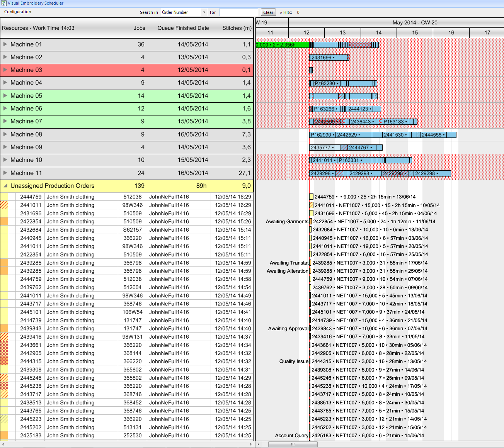Expand the Machine 01 resource row
504x448 pixels.
(x=5, y=44)
